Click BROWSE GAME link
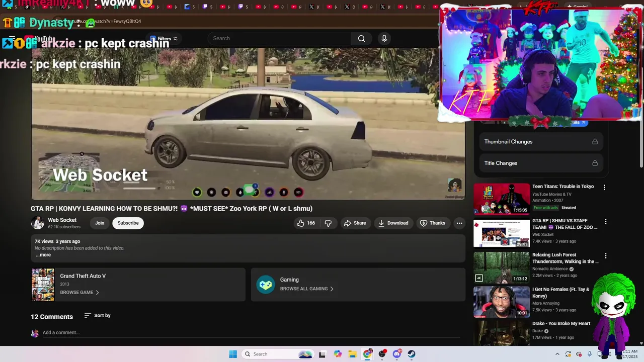Screen dimensions: 644x362 click(79, 292)
